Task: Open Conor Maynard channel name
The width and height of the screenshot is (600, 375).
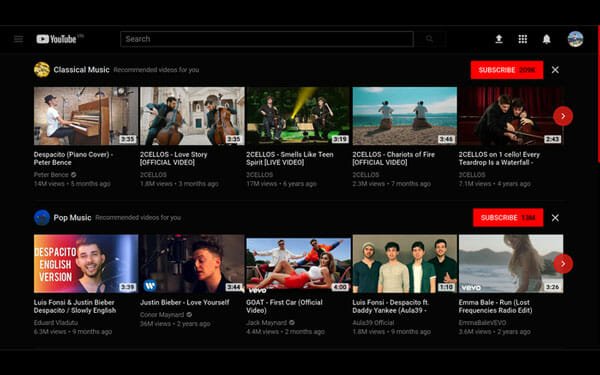Action: click(162, 315)
